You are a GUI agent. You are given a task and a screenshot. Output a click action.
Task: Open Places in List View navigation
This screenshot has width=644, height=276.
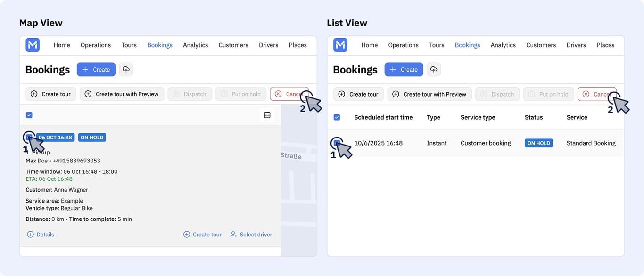tap(606, 45)
